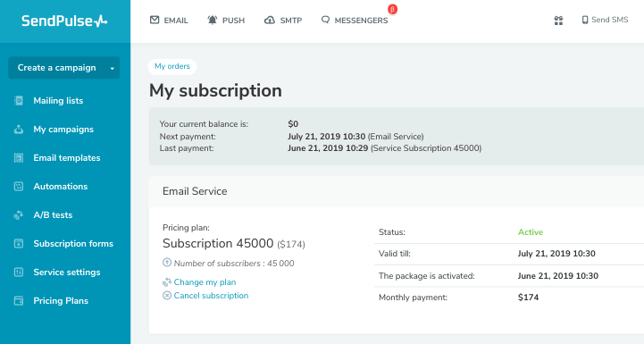
Task: Click the chat bubble icon beside MESSENGERS
Action: click(x=325, y=20)
